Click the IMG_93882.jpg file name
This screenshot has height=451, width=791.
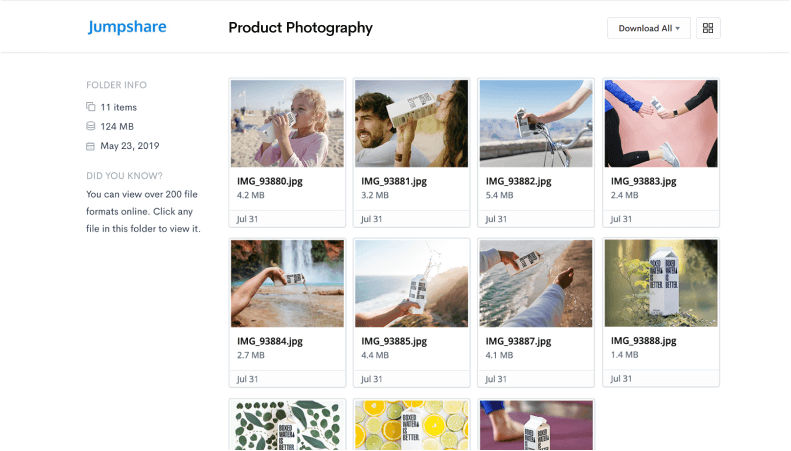pyautogui.click(x=518, y=181)
